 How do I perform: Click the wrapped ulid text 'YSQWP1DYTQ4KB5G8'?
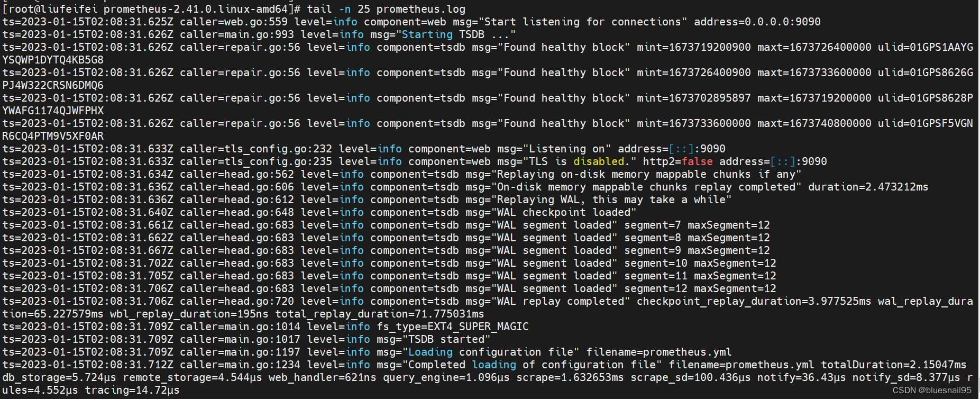tap(53, 60)
